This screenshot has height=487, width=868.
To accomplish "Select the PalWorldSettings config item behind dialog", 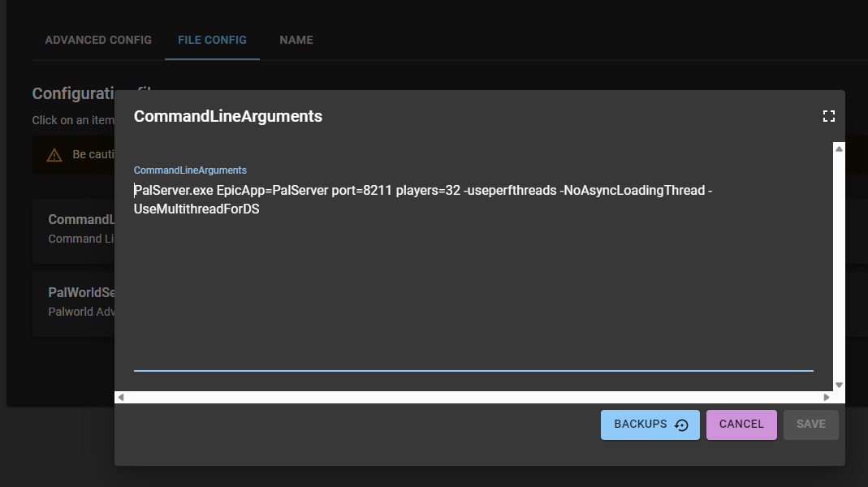I will tap(74, 304).
